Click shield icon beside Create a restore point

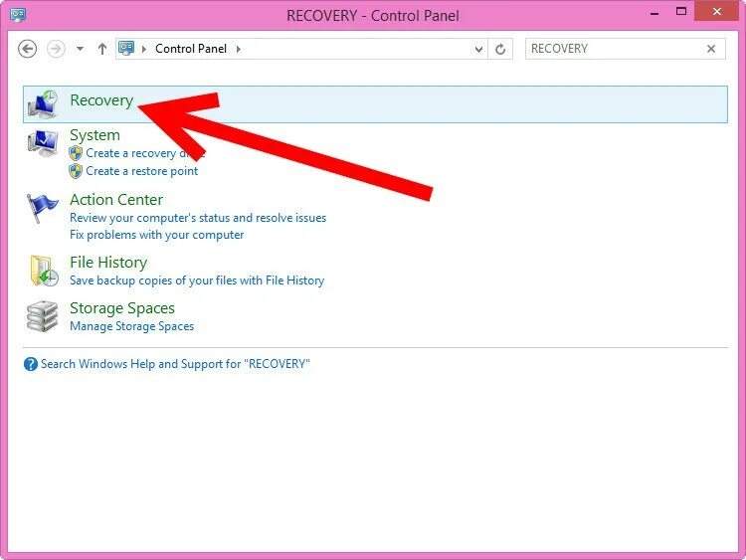click(x=76, y=171)
